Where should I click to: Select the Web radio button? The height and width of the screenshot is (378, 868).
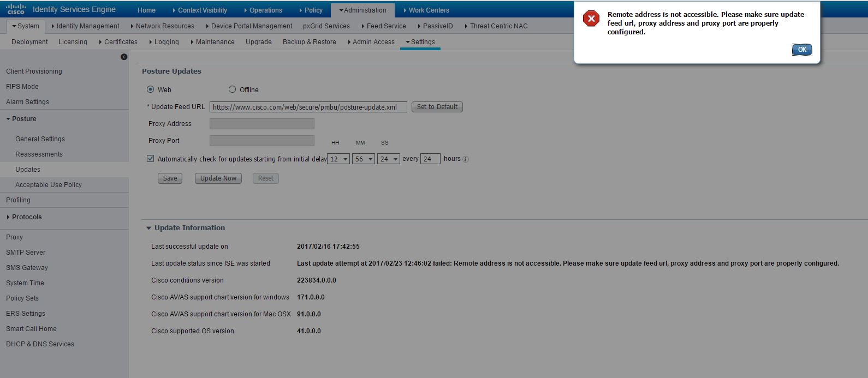coord(150,89)
